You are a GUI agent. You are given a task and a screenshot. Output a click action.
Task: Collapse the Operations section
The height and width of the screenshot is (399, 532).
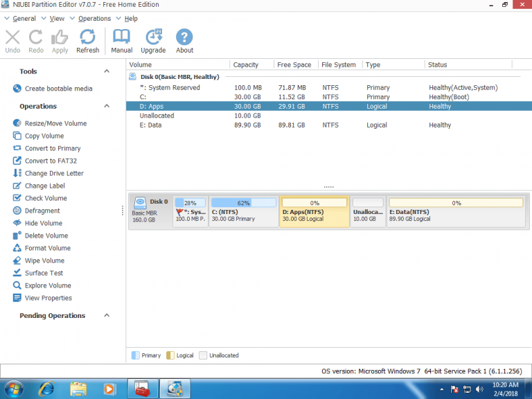(107, 106)
